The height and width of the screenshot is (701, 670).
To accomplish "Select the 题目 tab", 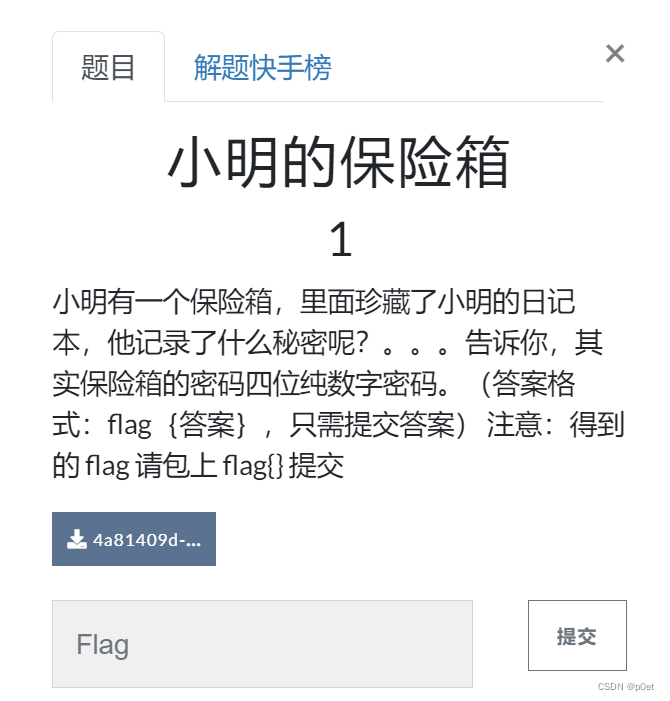I will point(108,68).
